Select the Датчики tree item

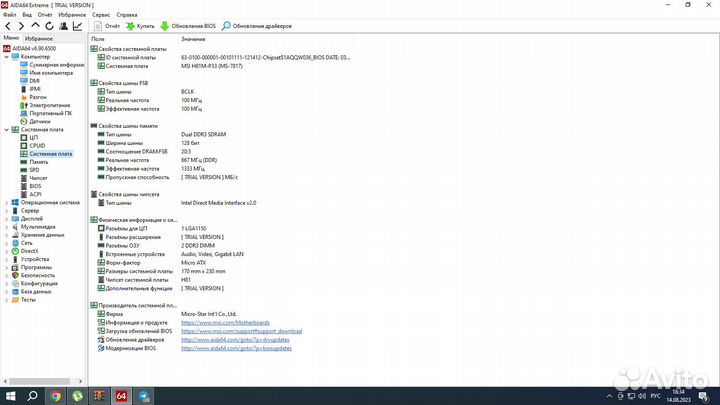pyautogui.click(x=35, y=121)
